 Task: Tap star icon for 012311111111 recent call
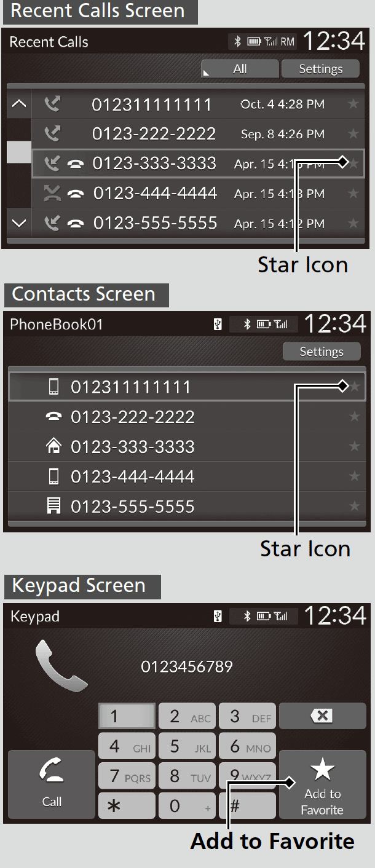(353, 104)
